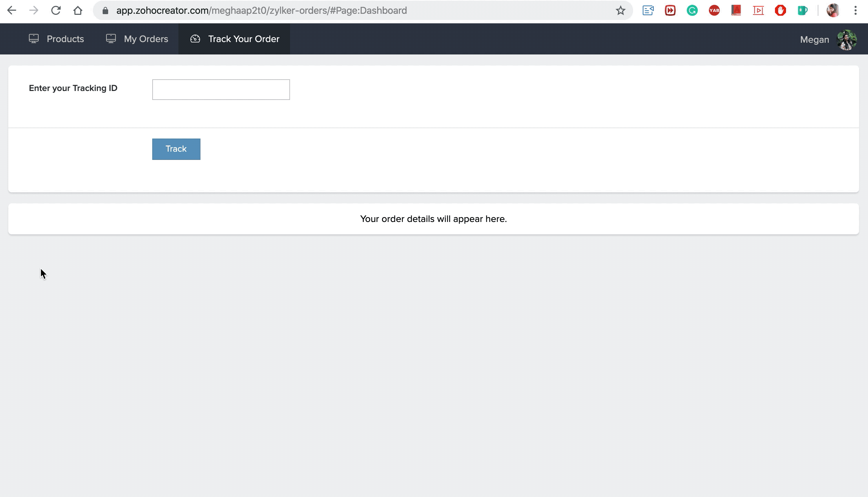Focus the Tracking ID input field
The image size is (868, 497).
[x=221, y=90]
